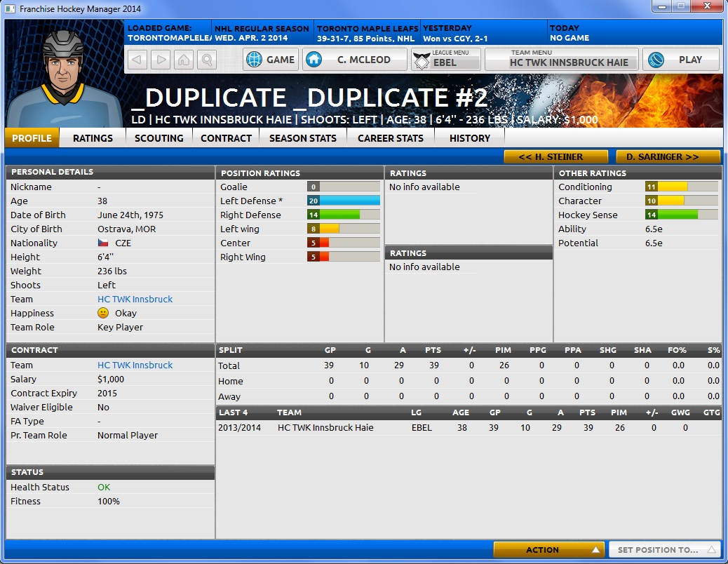Click the PIM column header in split table
The height and width of the screenshot is (564, 728).
click(503, 350)
